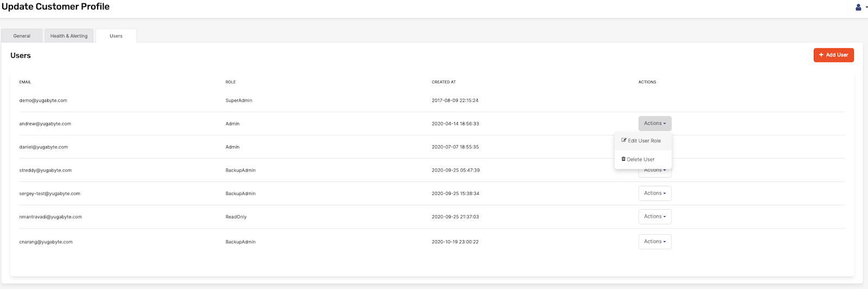Select email cnarang@yugabyte.com

pyautogui.click(x=46, y=242)
